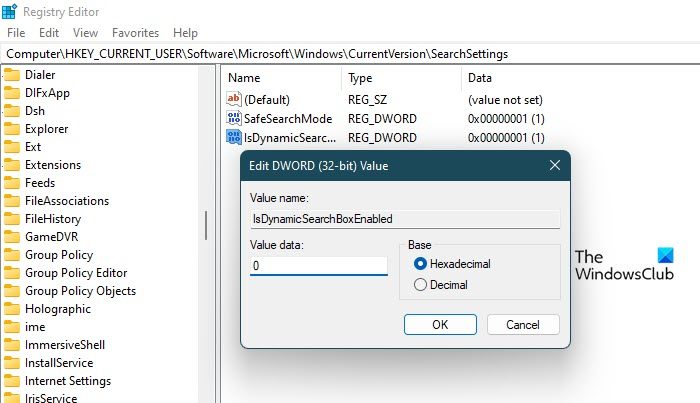Click the IsDynamicSearc... REG_DWORD type cell
The width and height of the screenshot is (700, 403).
tap(382, 138)
